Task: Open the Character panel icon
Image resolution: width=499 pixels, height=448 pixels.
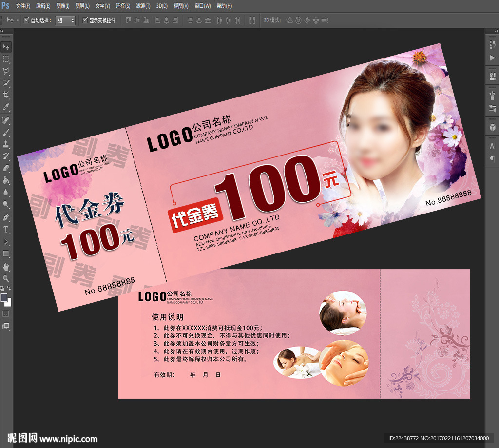Action: (x=492, y=146)
